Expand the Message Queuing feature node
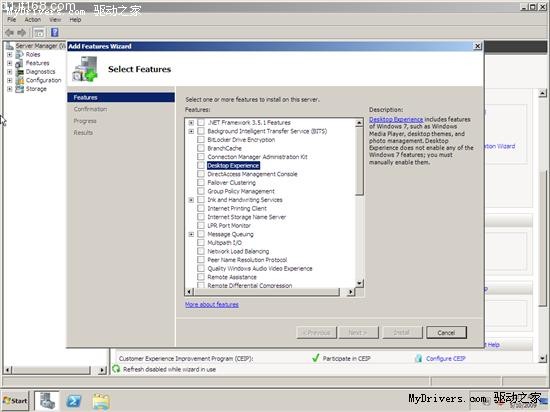This screenshot has height=412, width=550. point(191,234)
